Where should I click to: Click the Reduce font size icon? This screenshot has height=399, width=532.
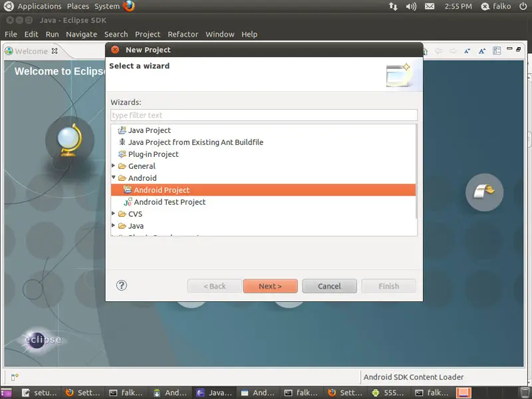click(467, 51)
